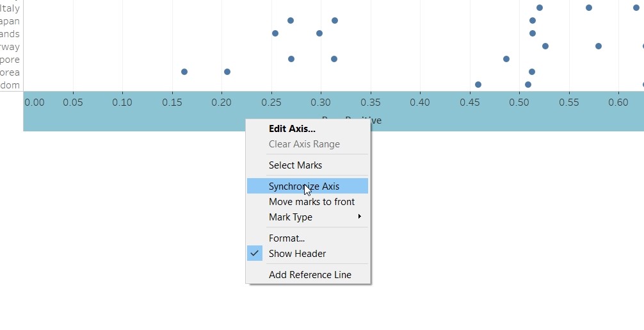The height and width of the screenshot is (330, 644).
Task: Choose Select Marks from the context menu
Action: (x=295, y=165)
